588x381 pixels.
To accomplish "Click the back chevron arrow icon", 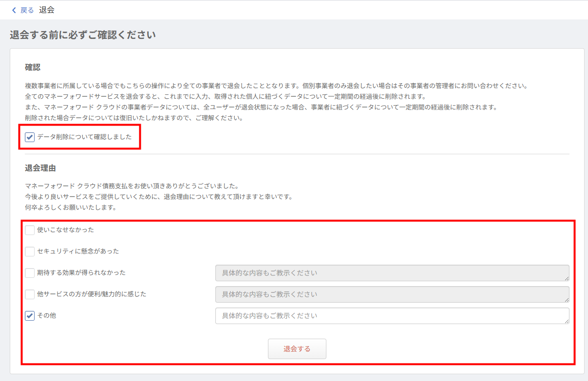I will (x=14, y=10).
